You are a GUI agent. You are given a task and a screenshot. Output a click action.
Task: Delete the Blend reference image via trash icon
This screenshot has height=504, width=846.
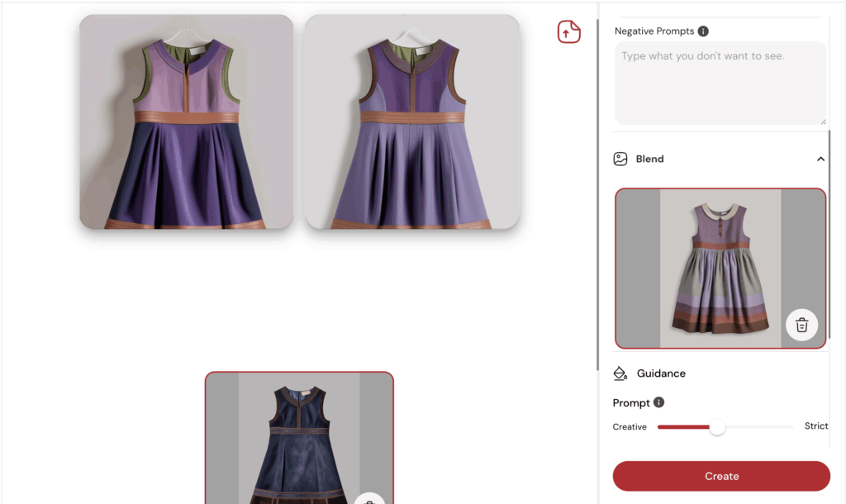[x=801, y=325]
